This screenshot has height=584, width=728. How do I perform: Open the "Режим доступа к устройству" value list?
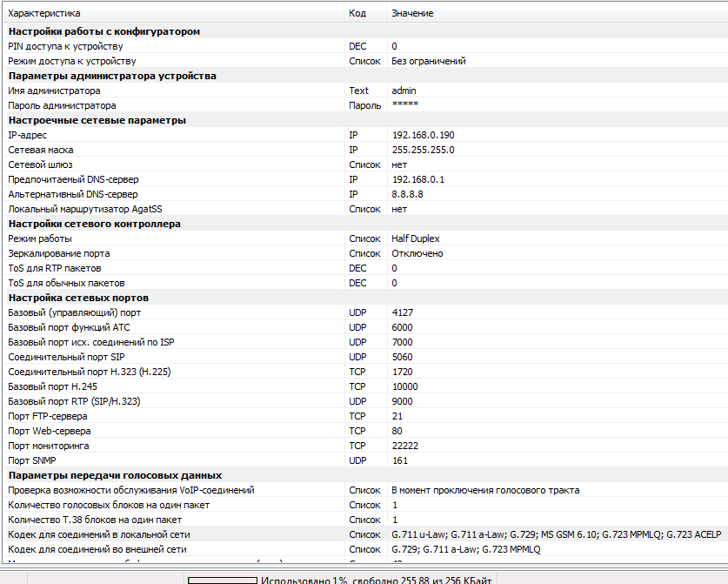click(x=428, y=61)
